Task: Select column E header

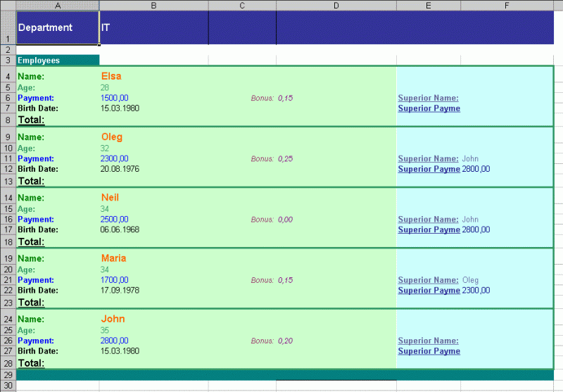Action: [429, 6]
